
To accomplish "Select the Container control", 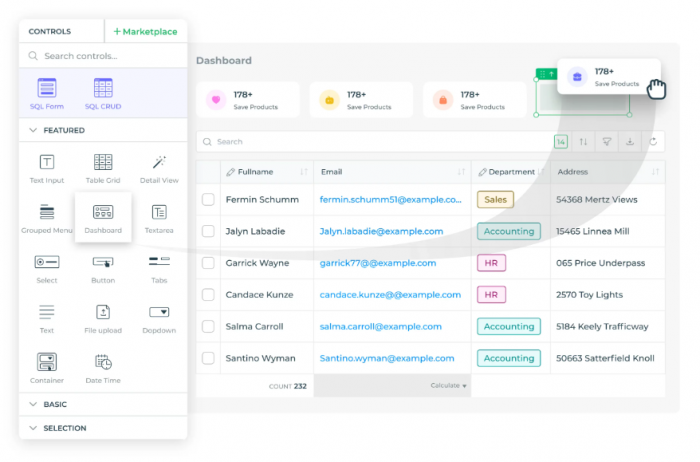I will click(47, 369).
